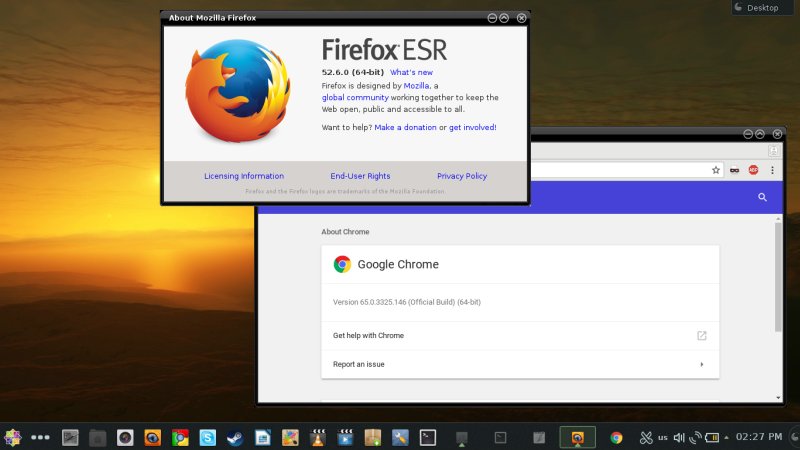
Task: Click the moon icon at taskbar end
Action: coord(794,437)
